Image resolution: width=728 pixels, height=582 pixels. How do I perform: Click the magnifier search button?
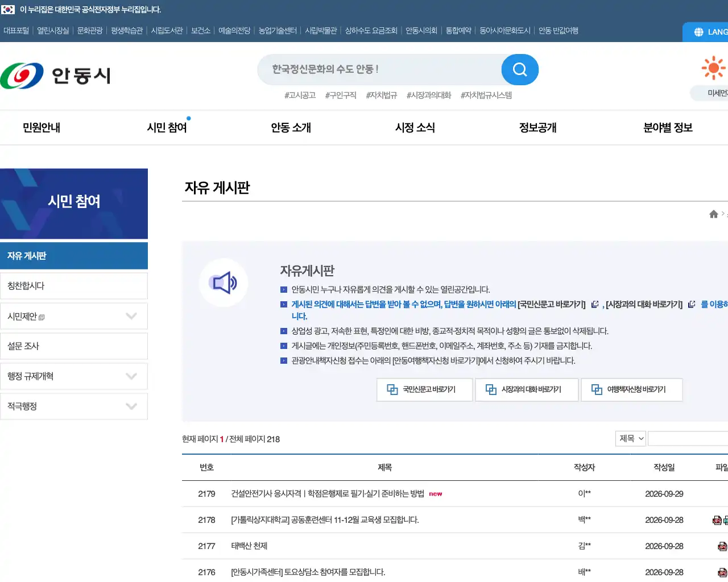[x=520, y=69]
